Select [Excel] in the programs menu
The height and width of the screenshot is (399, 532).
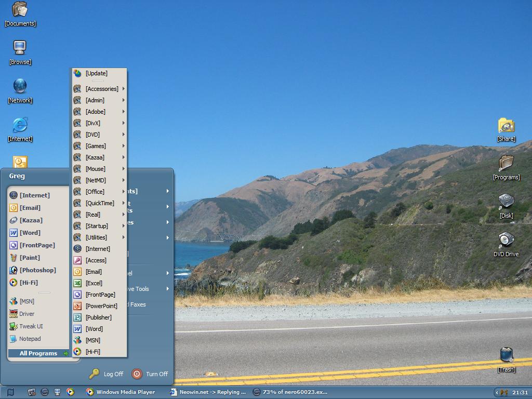tap(99, 283)
